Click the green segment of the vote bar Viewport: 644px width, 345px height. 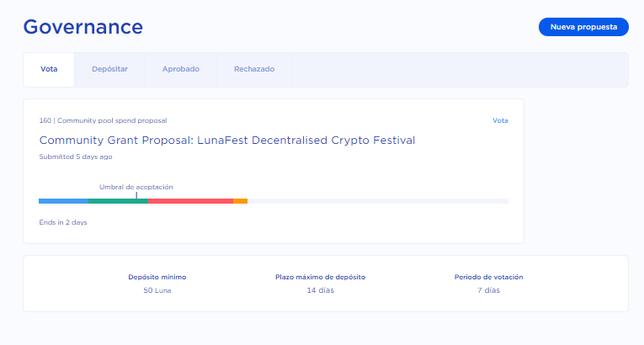point(118,201)
